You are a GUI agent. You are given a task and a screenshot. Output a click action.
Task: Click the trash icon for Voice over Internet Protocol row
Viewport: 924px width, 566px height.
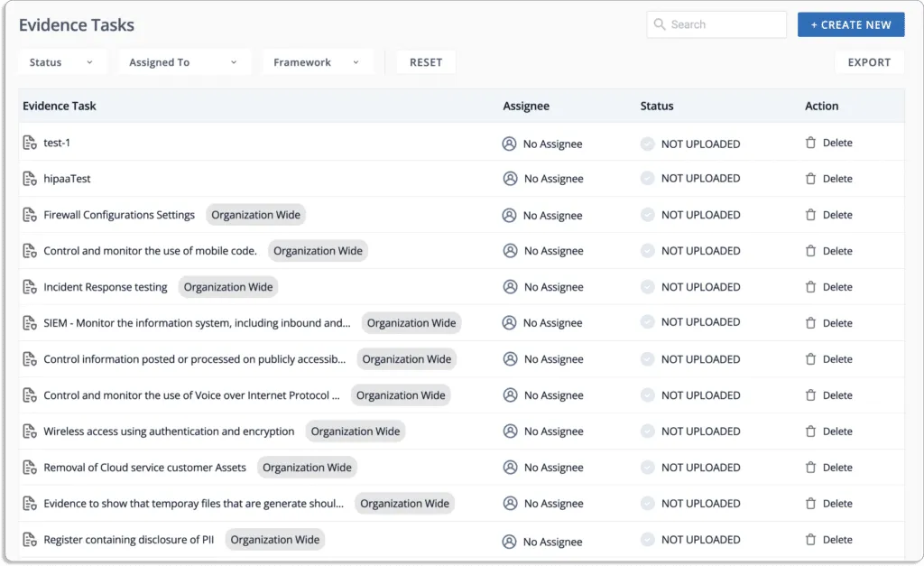(x=811, y=395)
